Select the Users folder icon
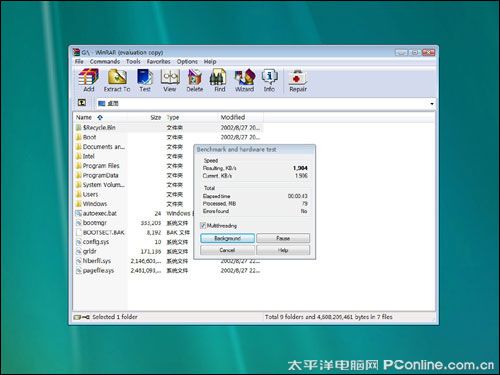This screenshot has width=500, height=375. pos(79,194)
